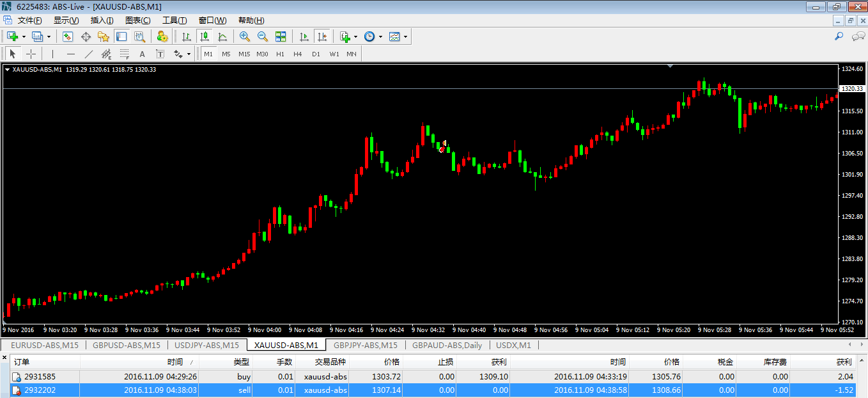The width and height of the screenshot is (868, 398).
Task: Draw a vertical line tool
Action: tap(52, 54)
